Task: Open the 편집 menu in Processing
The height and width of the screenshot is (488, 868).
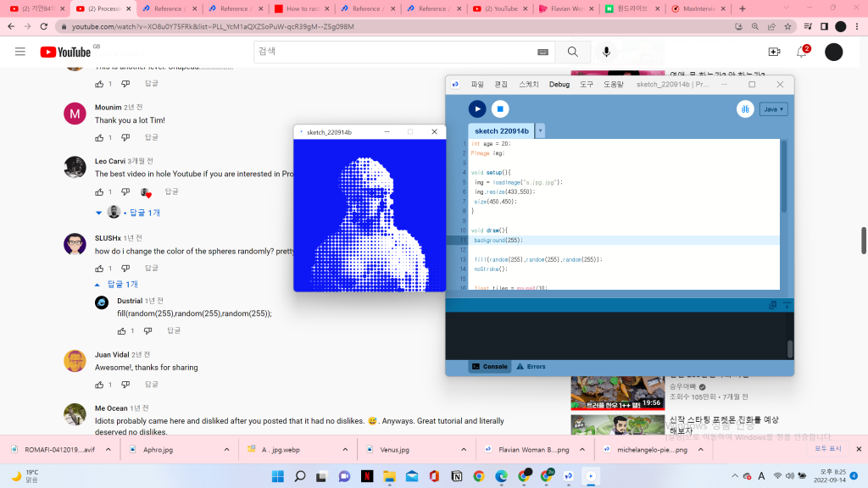Action: [x=501, y=85]
